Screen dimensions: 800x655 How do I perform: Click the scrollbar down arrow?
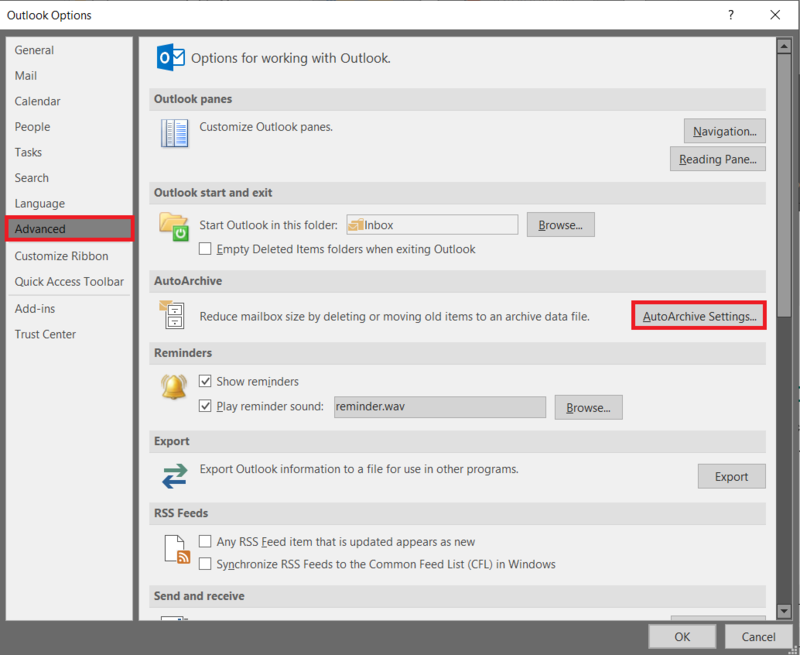(x=785, y=610)
